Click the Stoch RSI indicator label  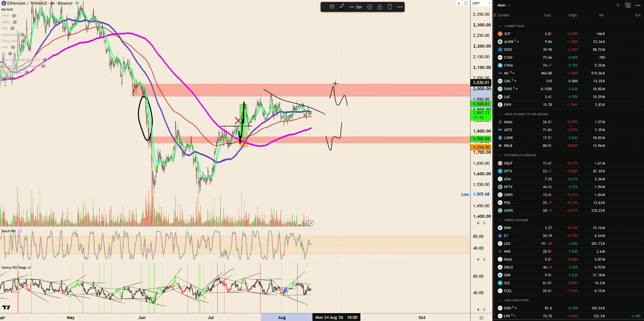tap(8, 231)
